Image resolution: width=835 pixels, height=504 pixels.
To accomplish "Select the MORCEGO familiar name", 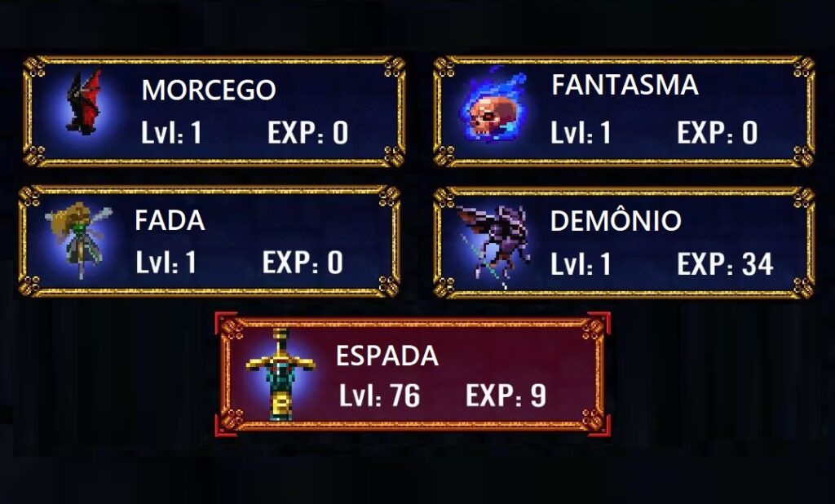I will point(209,90).
